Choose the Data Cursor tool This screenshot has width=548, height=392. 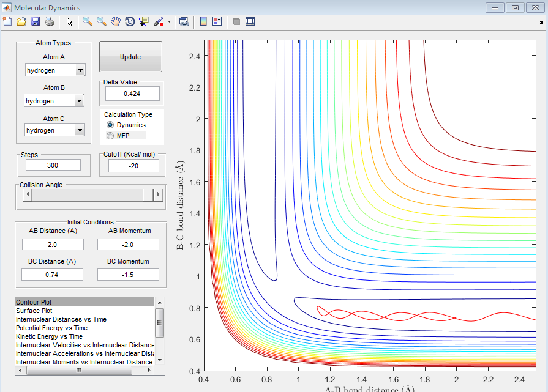pyautogui.click(x=144, y=21)
